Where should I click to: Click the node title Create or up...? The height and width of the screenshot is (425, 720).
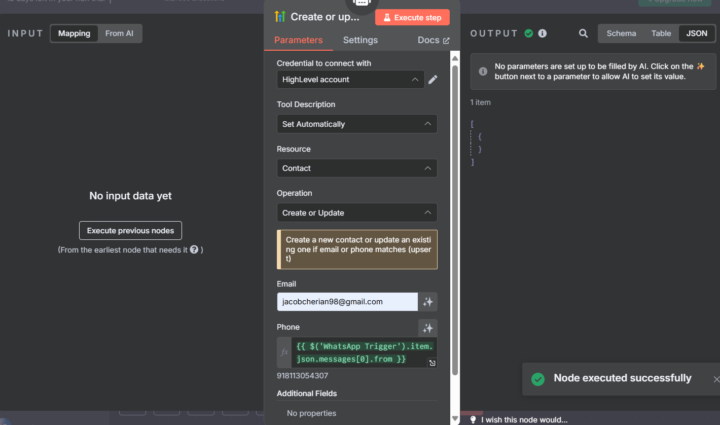[325, 17]
